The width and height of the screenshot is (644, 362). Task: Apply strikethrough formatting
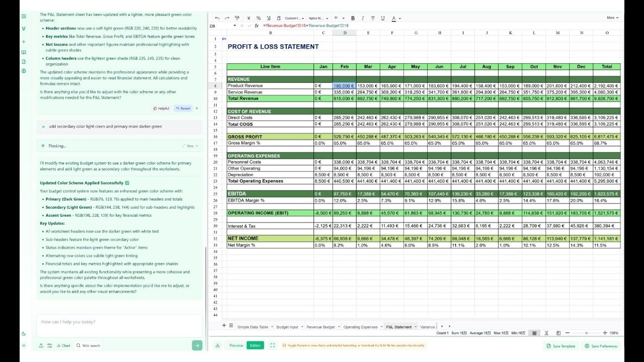coord(373,18)
